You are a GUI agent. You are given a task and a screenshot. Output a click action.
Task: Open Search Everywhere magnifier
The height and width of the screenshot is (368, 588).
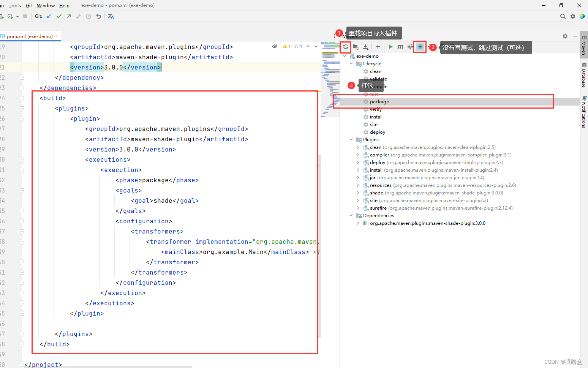coord(563,16)
